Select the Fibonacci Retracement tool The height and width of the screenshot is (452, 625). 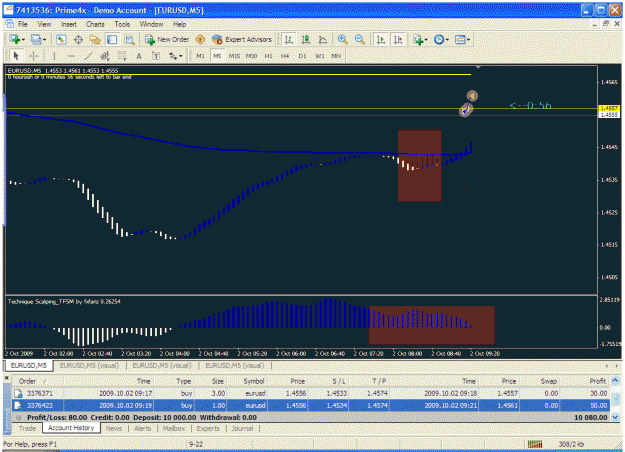(122, 56)
